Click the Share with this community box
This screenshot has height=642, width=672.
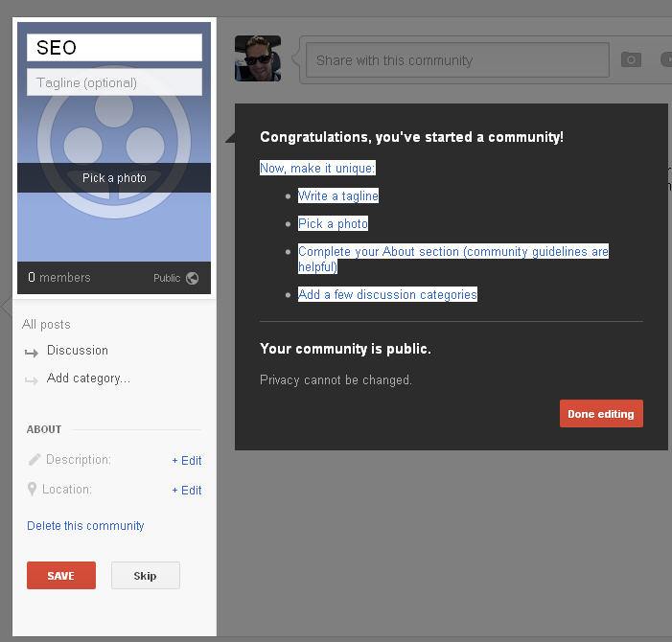click(455, 60)
